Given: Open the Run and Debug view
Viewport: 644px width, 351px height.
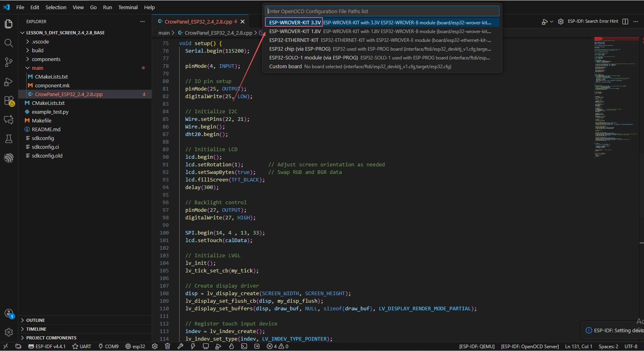Looking at the screenshot, I should pyautogui.click(x=8, y=82).
